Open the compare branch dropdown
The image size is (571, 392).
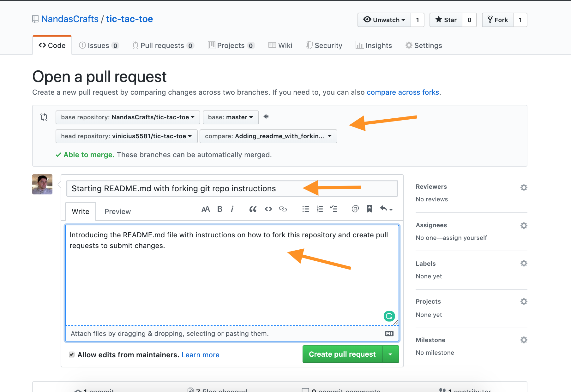[x=268, y=136]
